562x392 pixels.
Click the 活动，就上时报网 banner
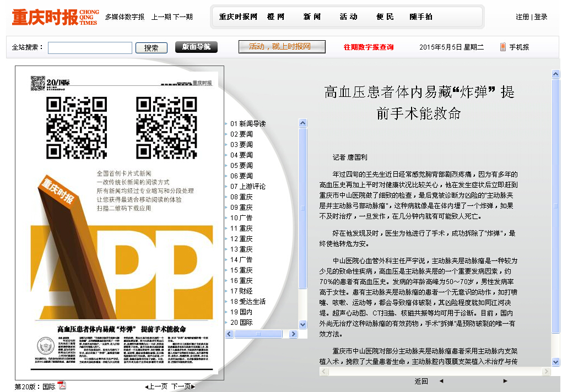282,47
